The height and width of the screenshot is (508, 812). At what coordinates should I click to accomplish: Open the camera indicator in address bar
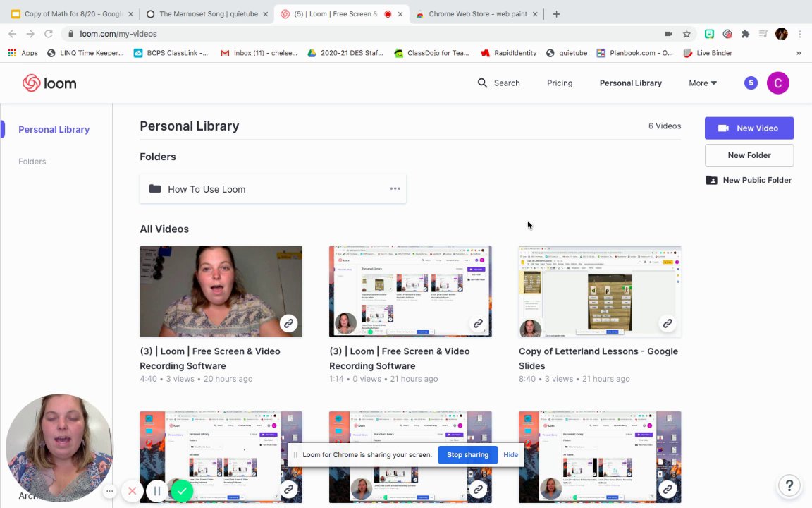point(668,34)
